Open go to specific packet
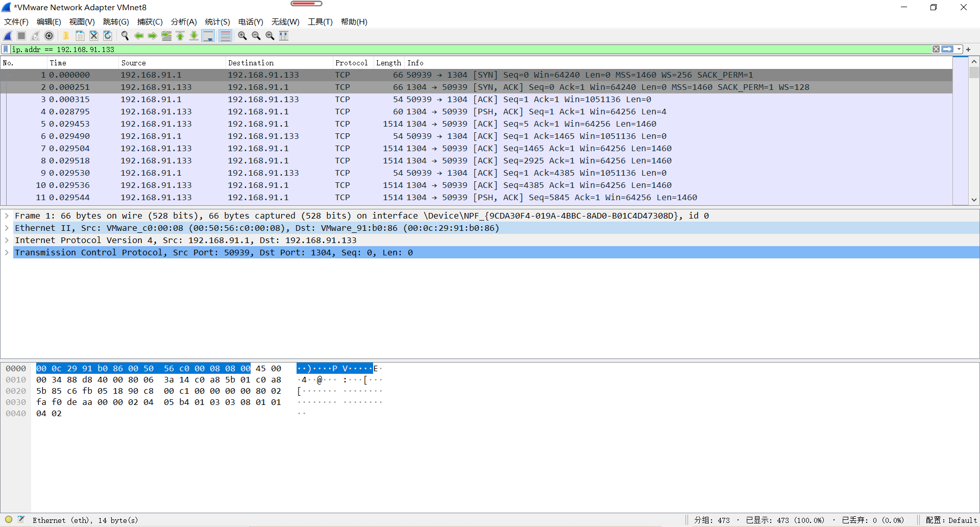The image size is (980, 527). coord(166,36)
